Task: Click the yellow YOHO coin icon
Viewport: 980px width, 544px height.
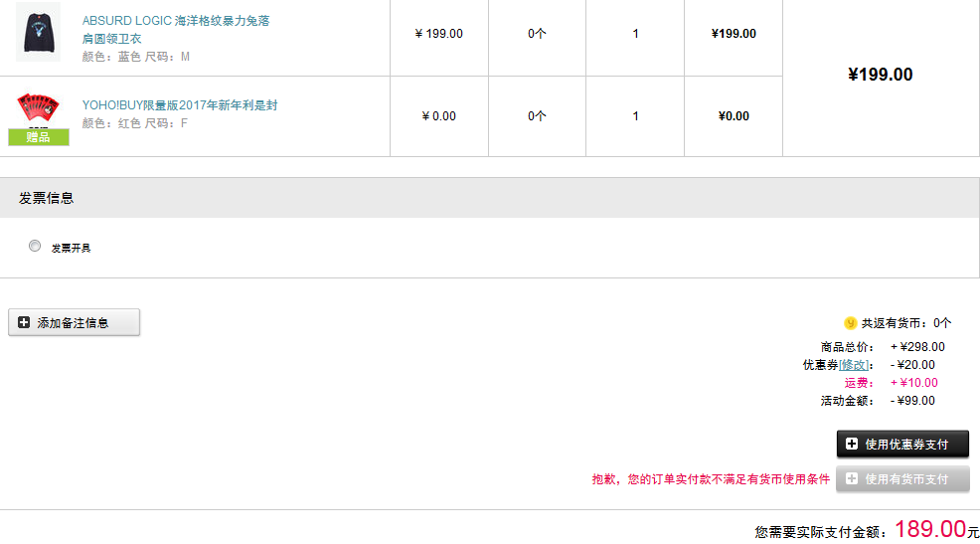Action: click(850, 323)
